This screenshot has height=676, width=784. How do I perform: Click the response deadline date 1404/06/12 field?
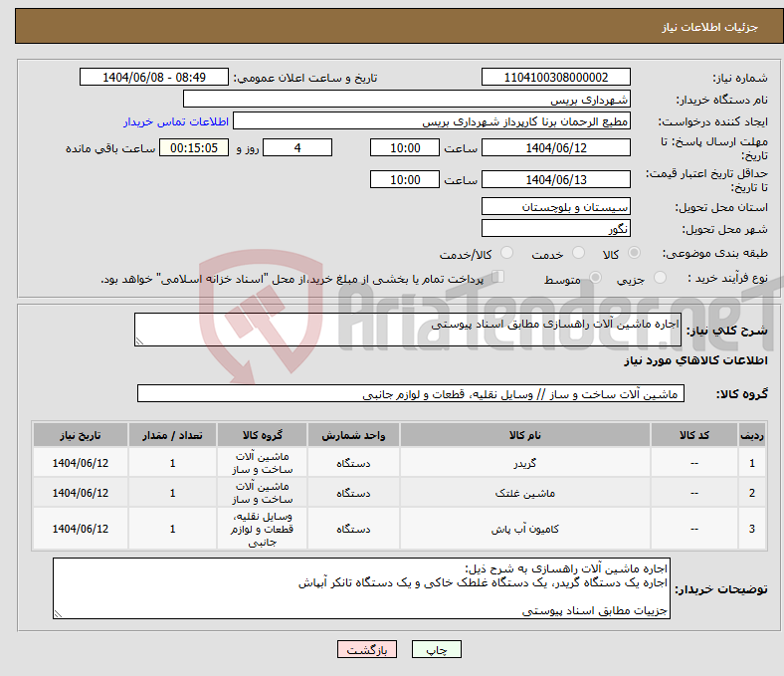[556, 147]
